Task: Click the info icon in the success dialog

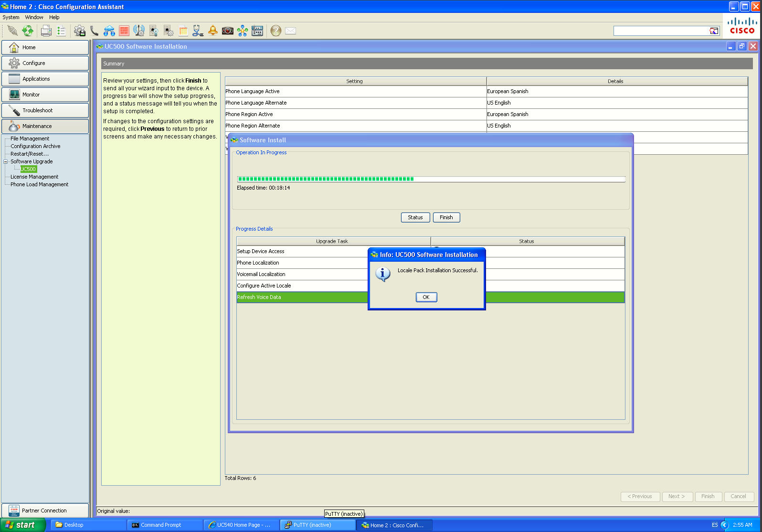Action: coord(382,274)
